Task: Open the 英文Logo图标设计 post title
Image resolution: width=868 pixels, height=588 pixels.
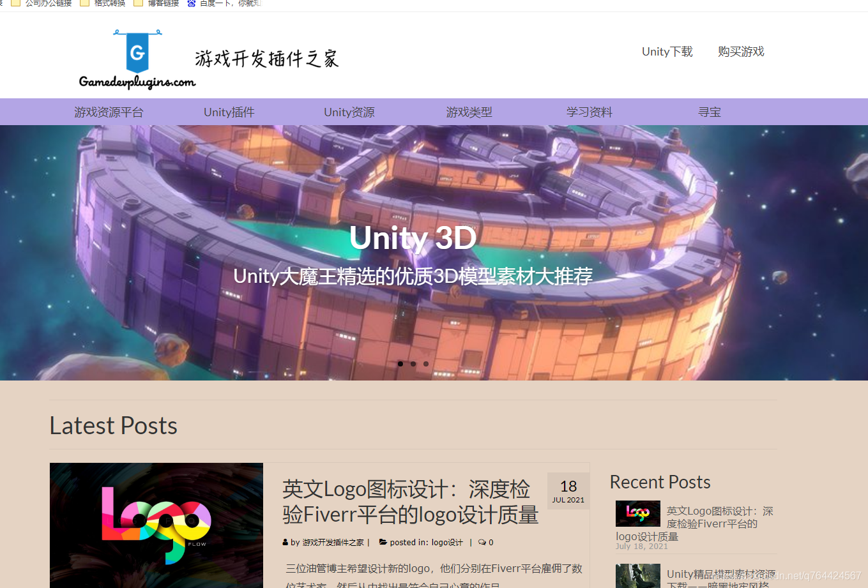Action: pos(410,502)
